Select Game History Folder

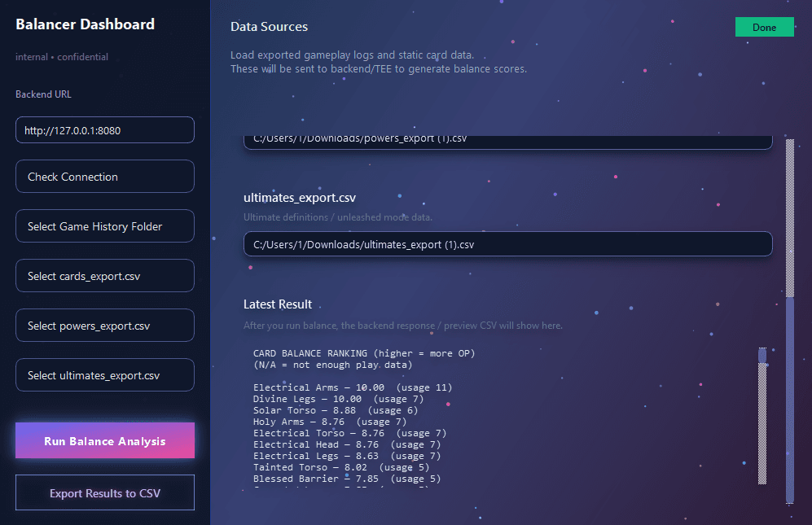tap(104, 225)
